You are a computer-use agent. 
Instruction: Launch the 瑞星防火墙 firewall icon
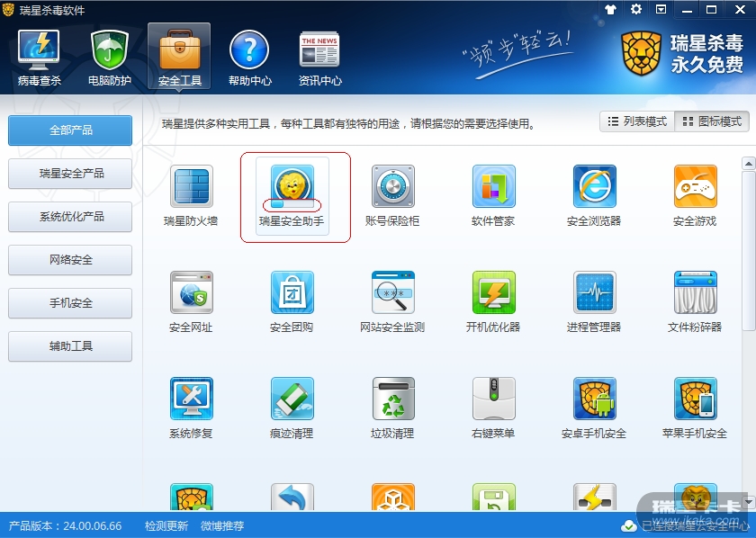coord(192,186)
